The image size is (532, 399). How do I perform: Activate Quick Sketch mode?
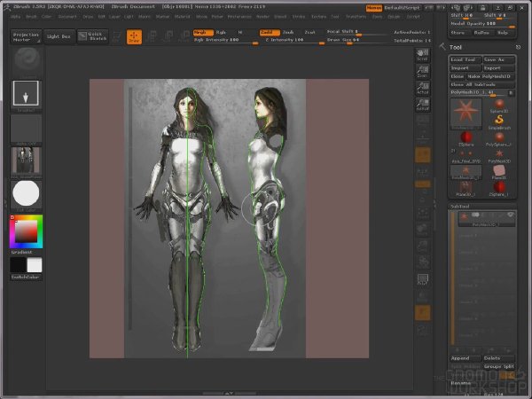[92, 36]
